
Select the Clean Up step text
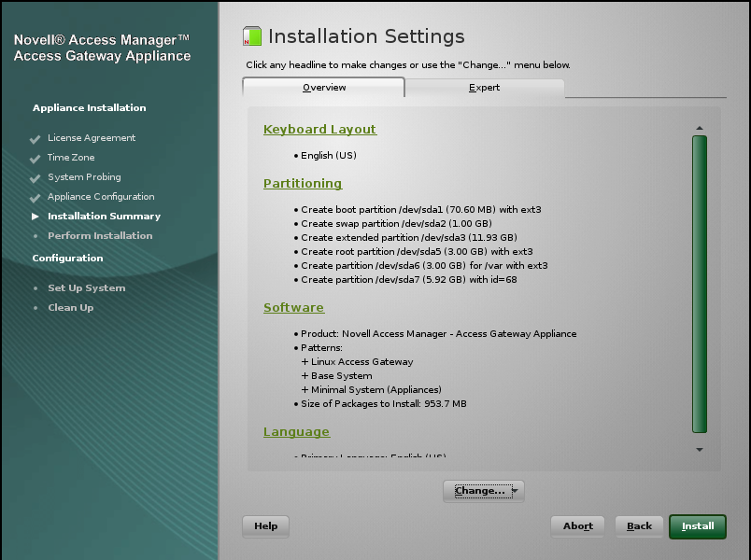point(71,308)
